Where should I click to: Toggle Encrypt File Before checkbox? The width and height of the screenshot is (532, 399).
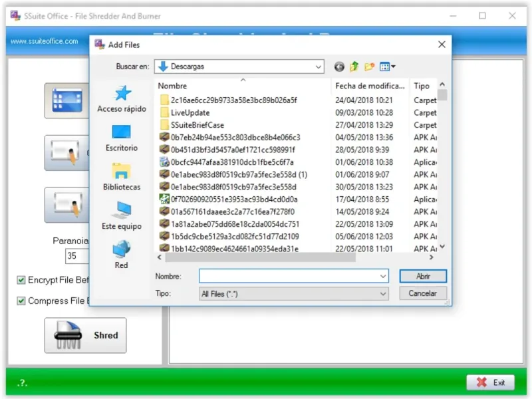(21, 280)
